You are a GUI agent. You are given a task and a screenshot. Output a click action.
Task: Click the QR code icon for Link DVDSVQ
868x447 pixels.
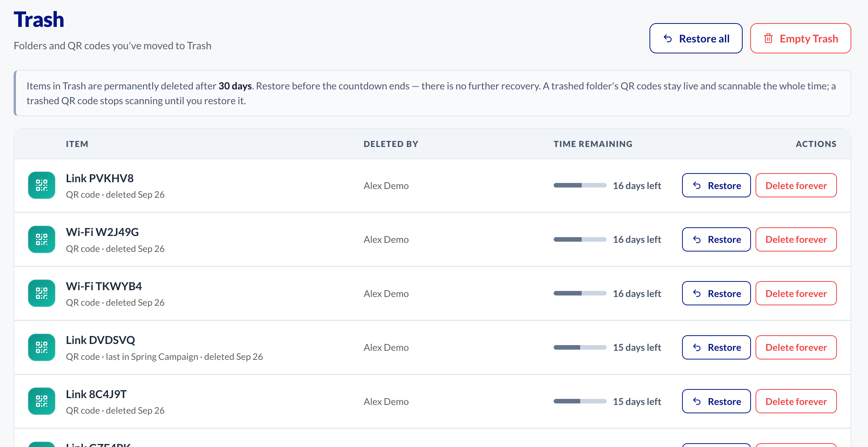click(x=42, y=347)
